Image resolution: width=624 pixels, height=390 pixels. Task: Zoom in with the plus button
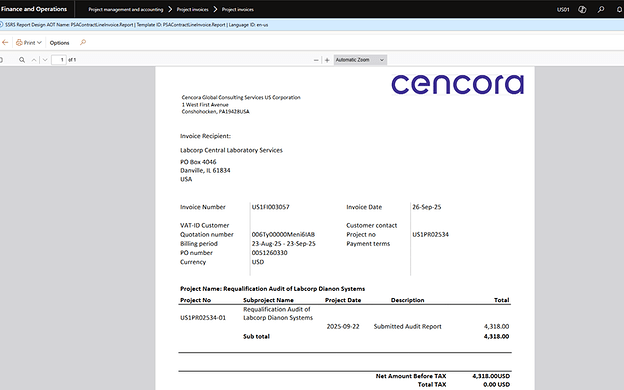(x=327, y=60)
